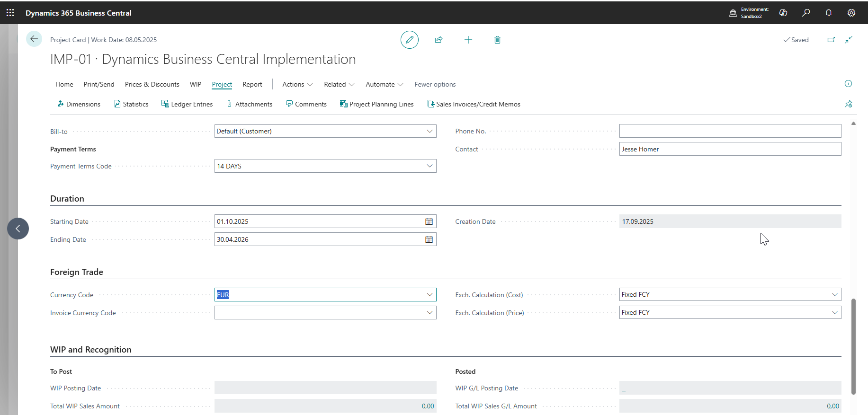Create new record with plus icon
This screenshot has height=415, width=868.
point(468,40)
